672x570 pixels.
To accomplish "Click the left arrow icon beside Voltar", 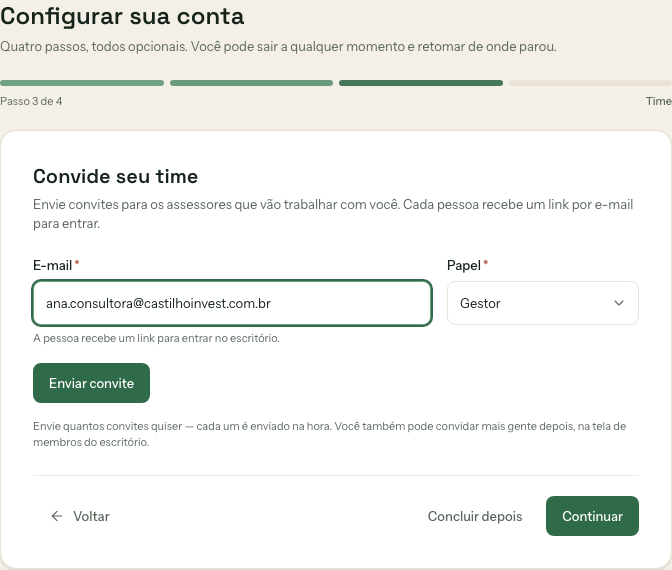I will pos(57,516).
